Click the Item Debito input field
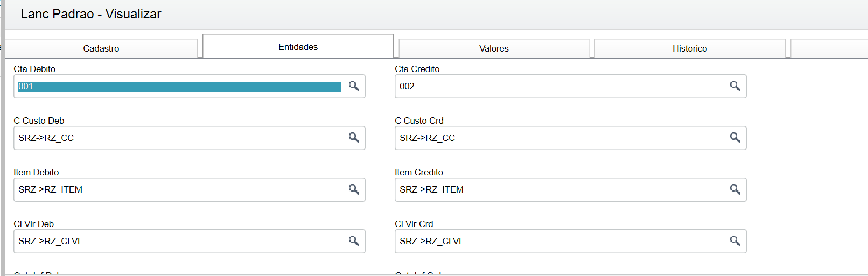This screenshot has width=868, height=276. coord(179,190)
